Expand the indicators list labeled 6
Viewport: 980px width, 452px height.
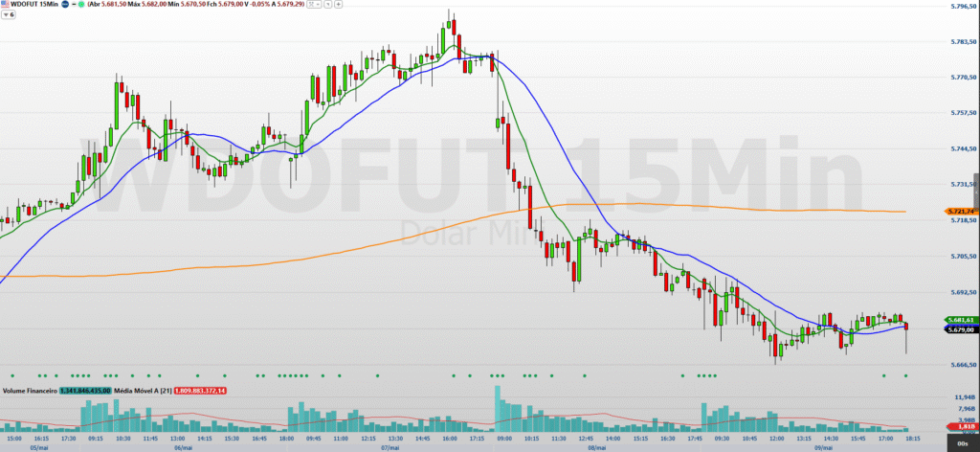point(10,17)
